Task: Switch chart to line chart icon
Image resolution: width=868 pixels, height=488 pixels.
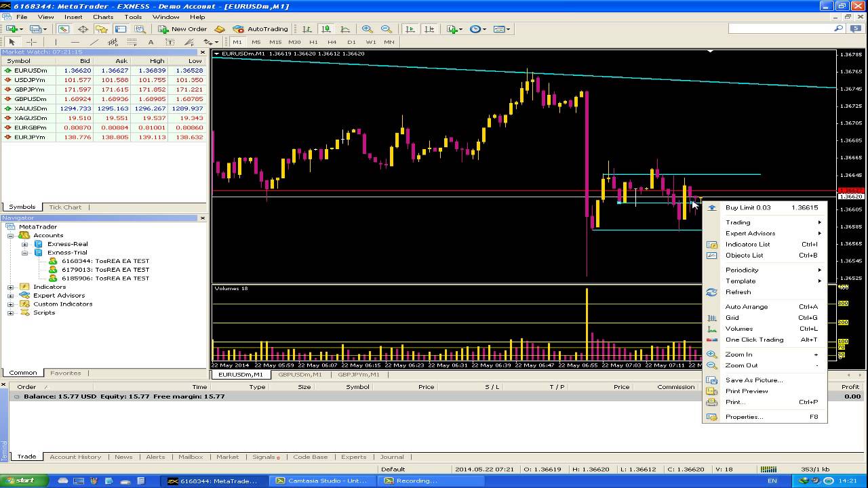Action: pyautogui.click(x=345, y=29)
